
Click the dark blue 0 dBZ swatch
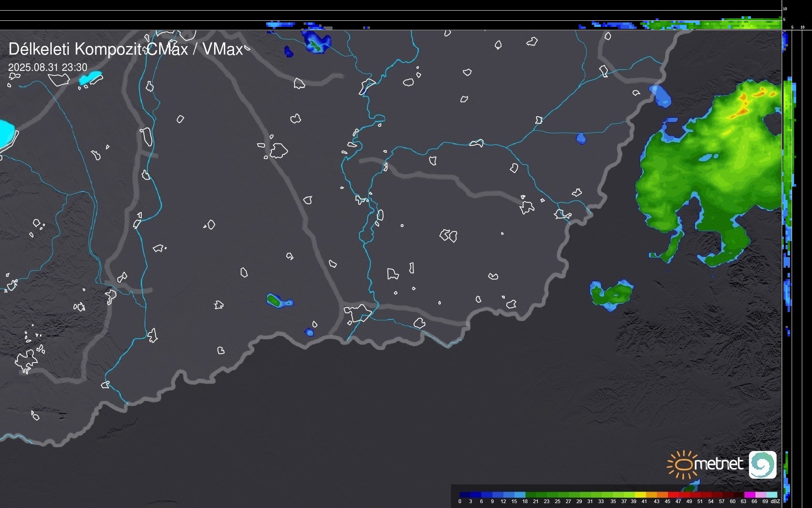pyautogui.click(x=465, y=495)
